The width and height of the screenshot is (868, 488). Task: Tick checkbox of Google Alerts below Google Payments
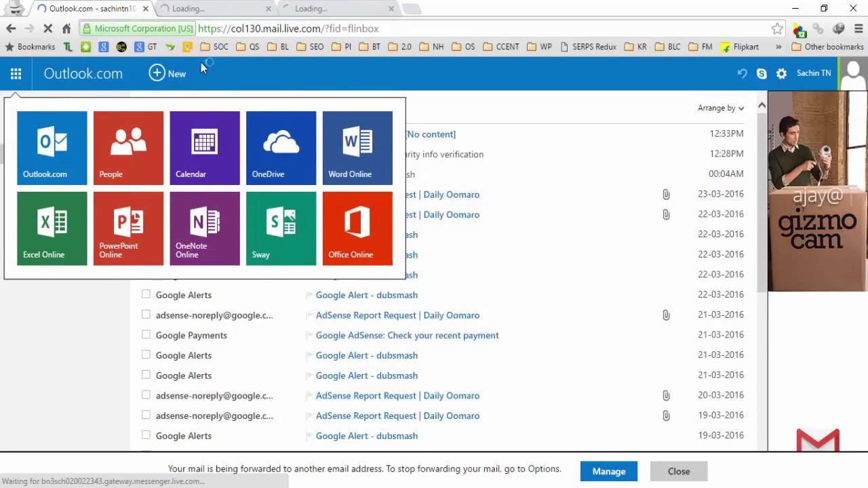click(146, 354)
